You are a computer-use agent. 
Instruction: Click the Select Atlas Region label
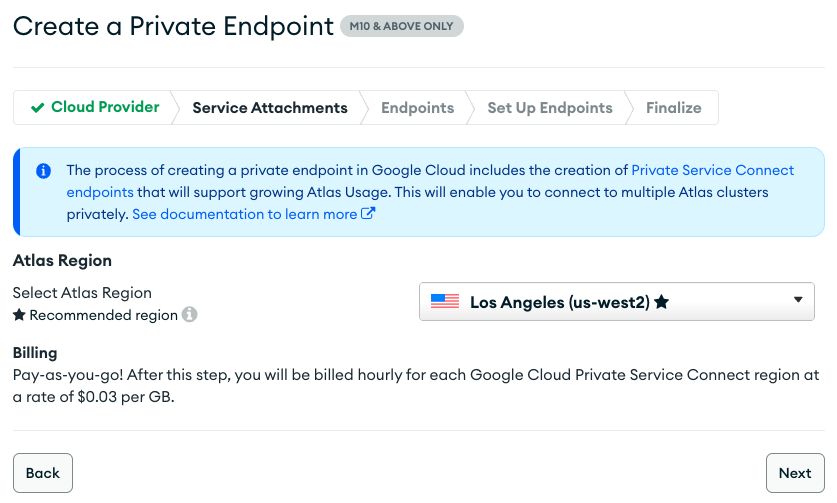(82, 293)
